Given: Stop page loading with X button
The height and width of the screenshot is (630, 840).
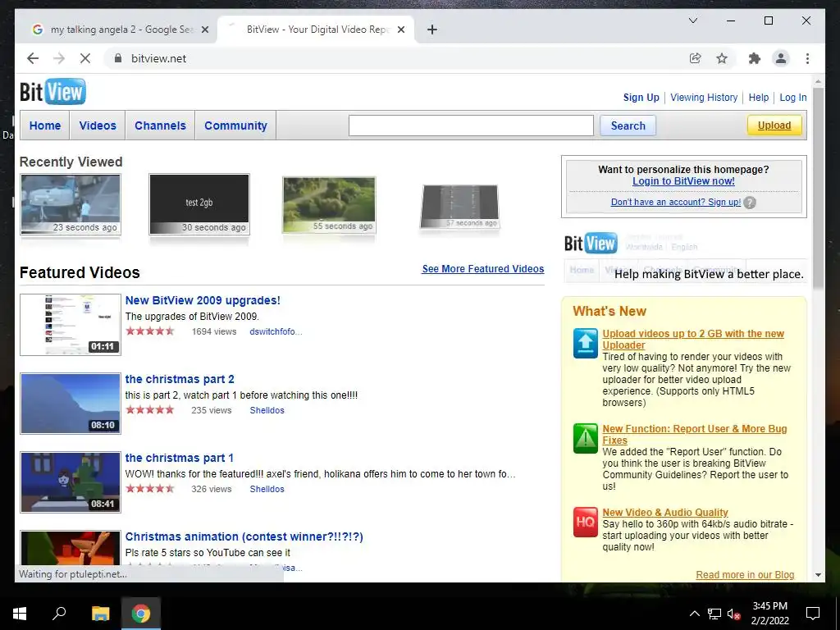Looking at the screenshot, I should [x=84, y=58].
